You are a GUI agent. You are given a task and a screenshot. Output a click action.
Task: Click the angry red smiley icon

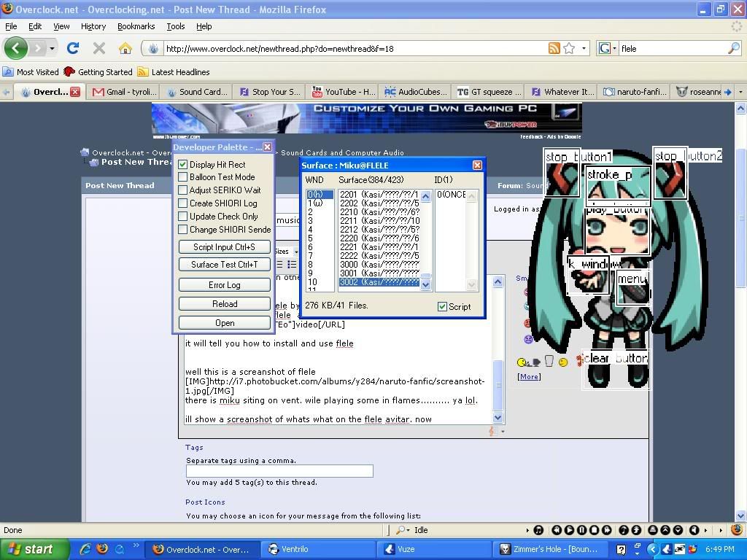[527, 323]
